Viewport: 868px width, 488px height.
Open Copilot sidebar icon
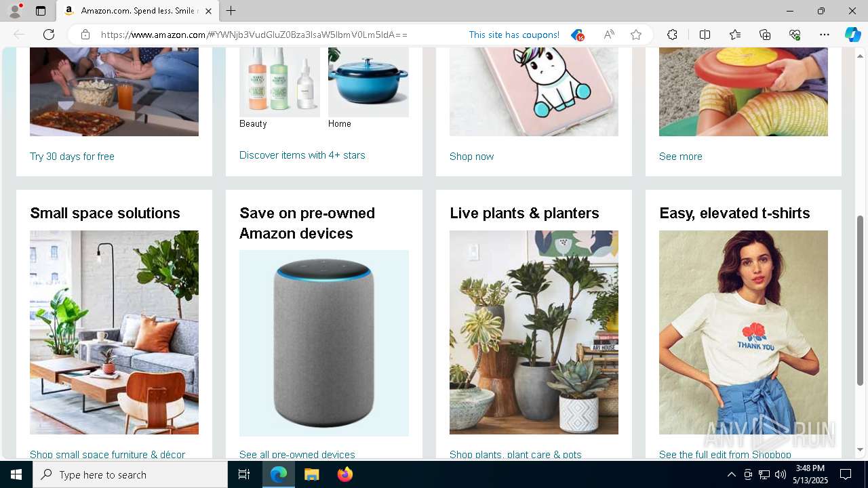pos(852,35)
